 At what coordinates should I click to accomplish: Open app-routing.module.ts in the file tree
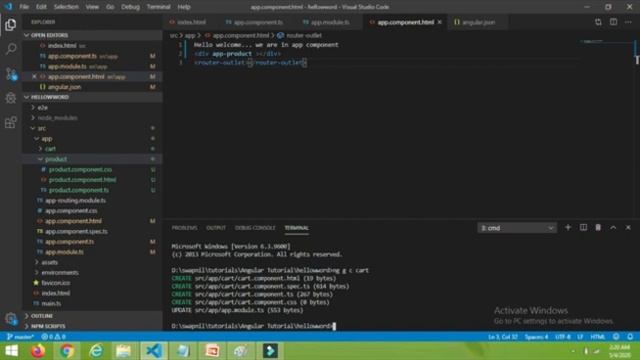tap(76, 200)
